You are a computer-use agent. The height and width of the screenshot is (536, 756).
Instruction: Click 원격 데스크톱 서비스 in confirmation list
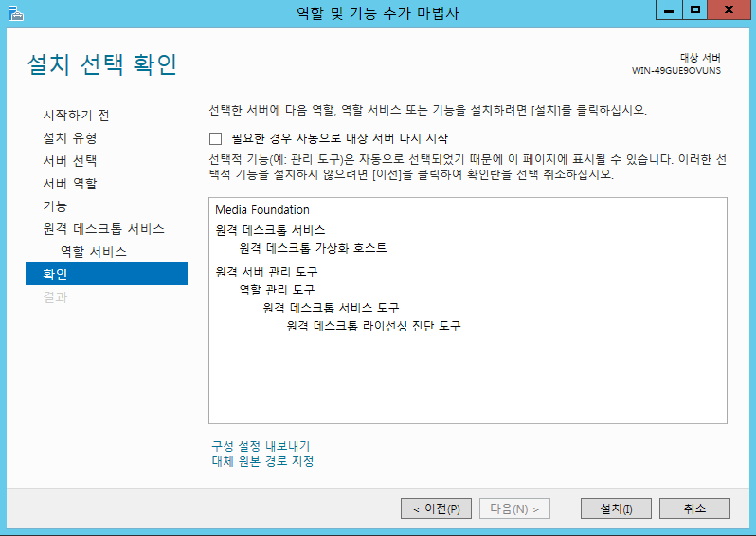pos(270,230)
